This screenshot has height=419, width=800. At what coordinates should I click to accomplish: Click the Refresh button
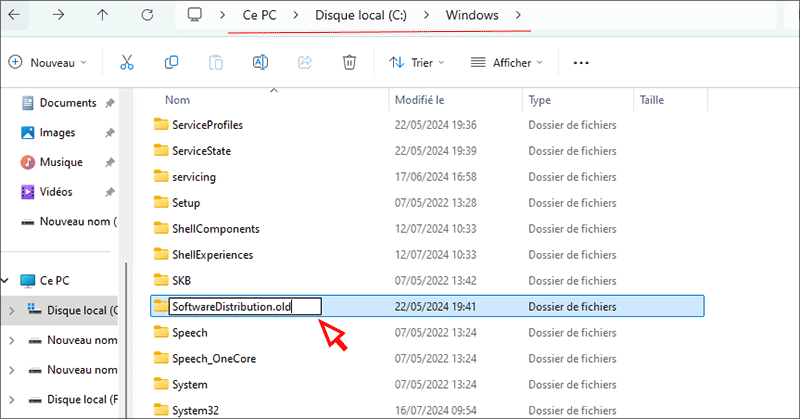147,16
